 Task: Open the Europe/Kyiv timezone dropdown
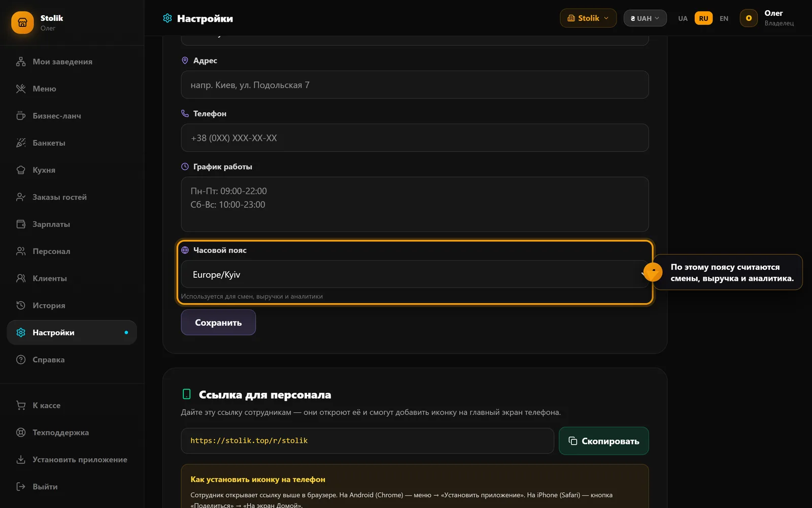pos(415,274)
